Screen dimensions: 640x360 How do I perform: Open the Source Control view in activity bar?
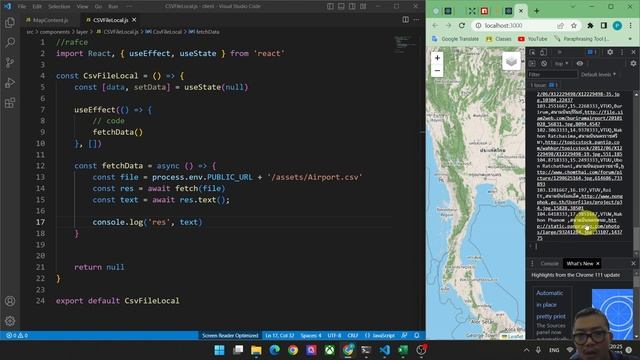[10, 62]
